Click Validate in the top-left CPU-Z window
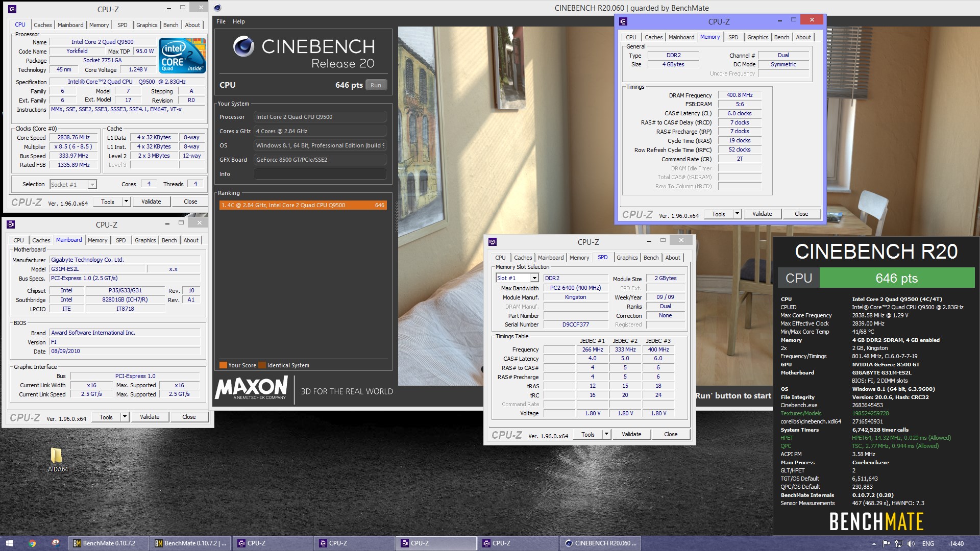980x551 pixels. (151, 202)
